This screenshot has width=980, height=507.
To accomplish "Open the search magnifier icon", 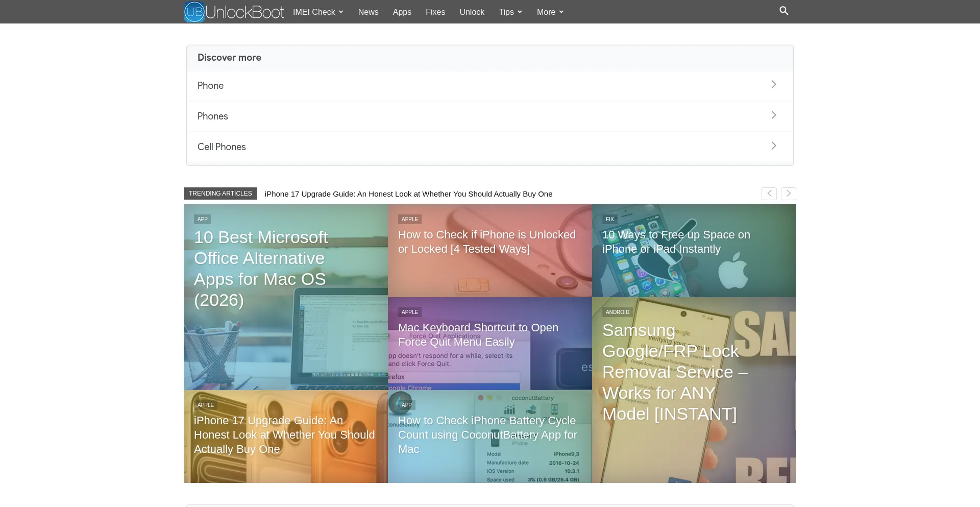I will (784, 11).
